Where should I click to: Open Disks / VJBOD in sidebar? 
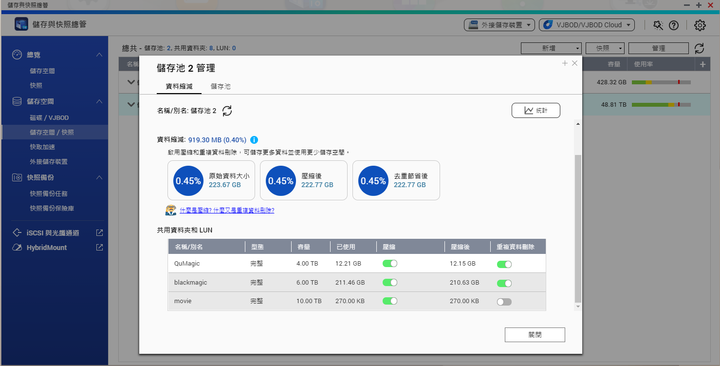click(x=49, y=118)
